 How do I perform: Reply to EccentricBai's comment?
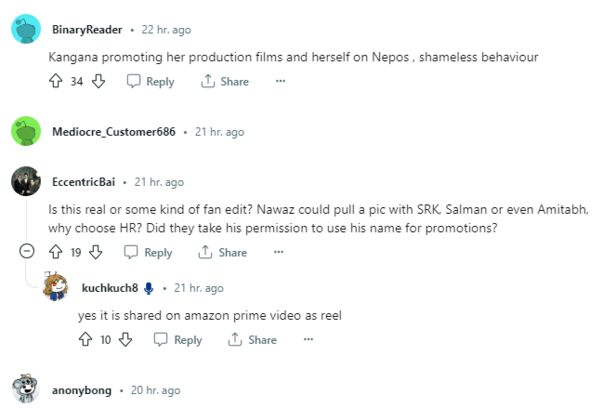pos(149,253)
